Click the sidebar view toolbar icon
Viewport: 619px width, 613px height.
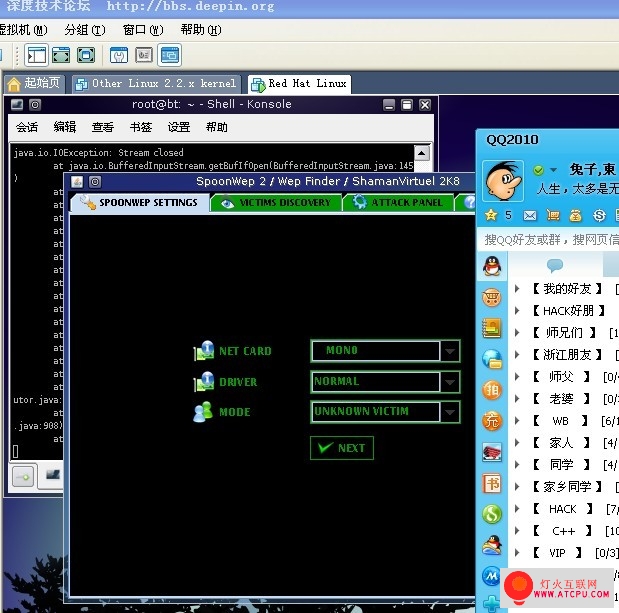pos(36,55)
